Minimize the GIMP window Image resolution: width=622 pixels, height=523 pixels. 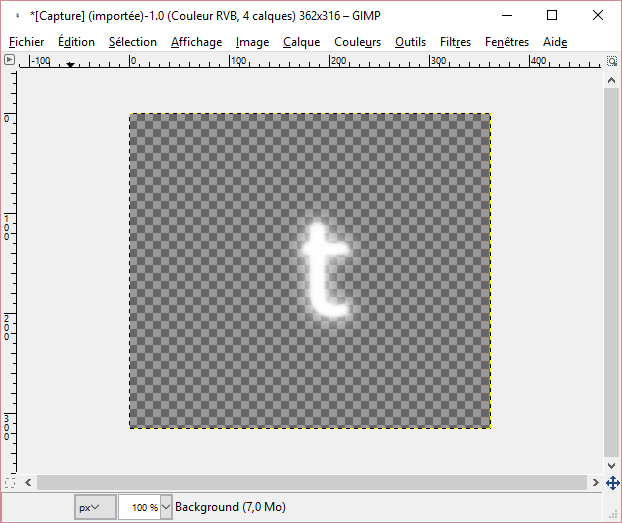coord(507,16)
